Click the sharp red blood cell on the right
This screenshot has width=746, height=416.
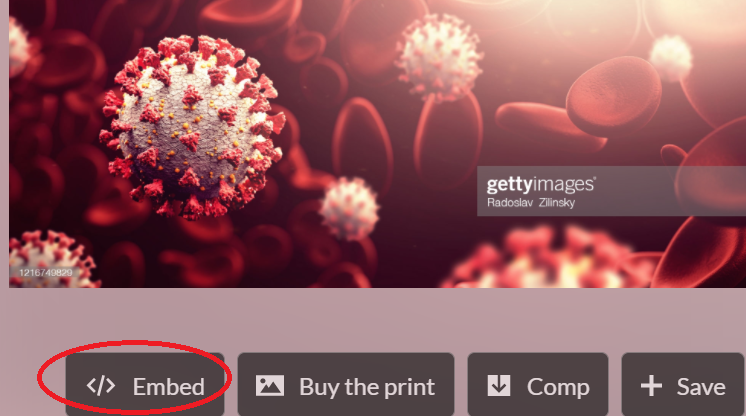pos(614,95)
